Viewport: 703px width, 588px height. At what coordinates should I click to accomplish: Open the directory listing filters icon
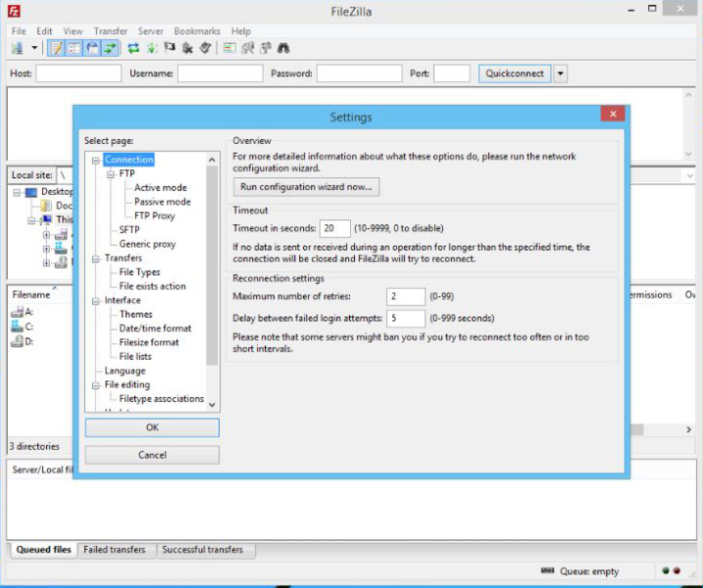[229, 47]
